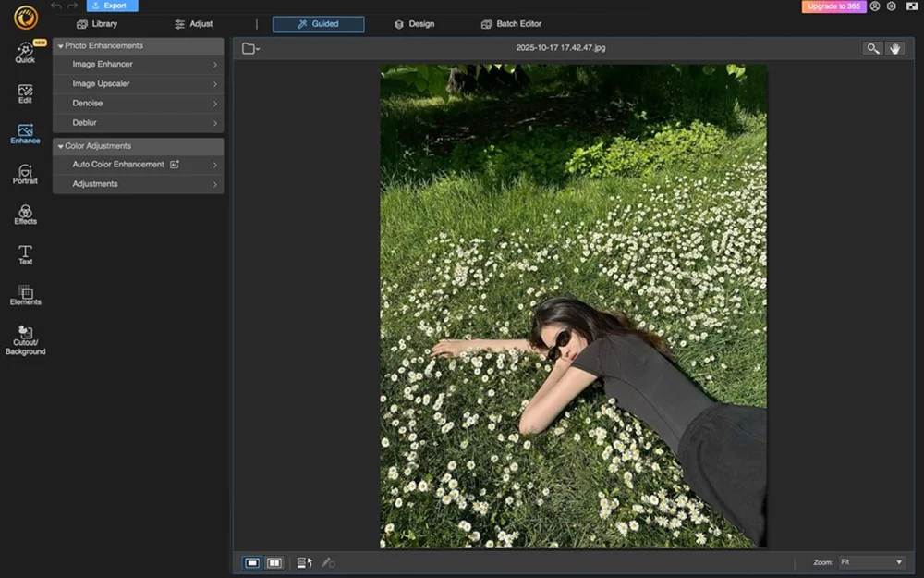Open the Quick tools in the sidebar
Viewport: 924px width, 578px height.
(25, 52)
